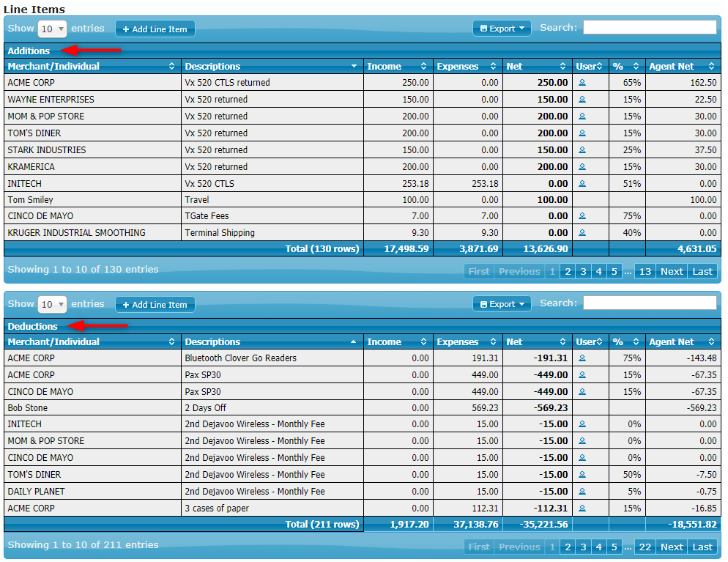Sort Additions by Expenses column

467,66
